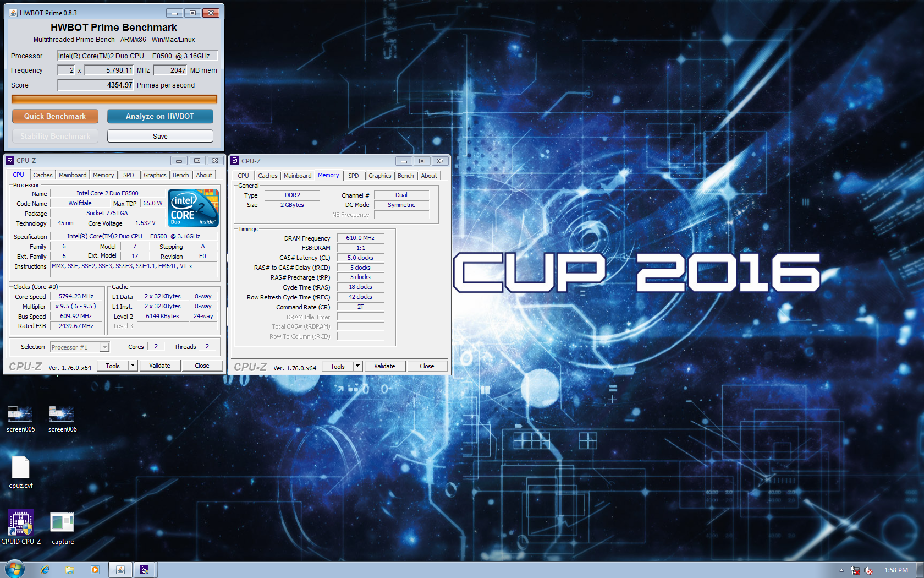Save the HWBOT Prime result
The image size is (924, 578).
[x=160, y=136]
